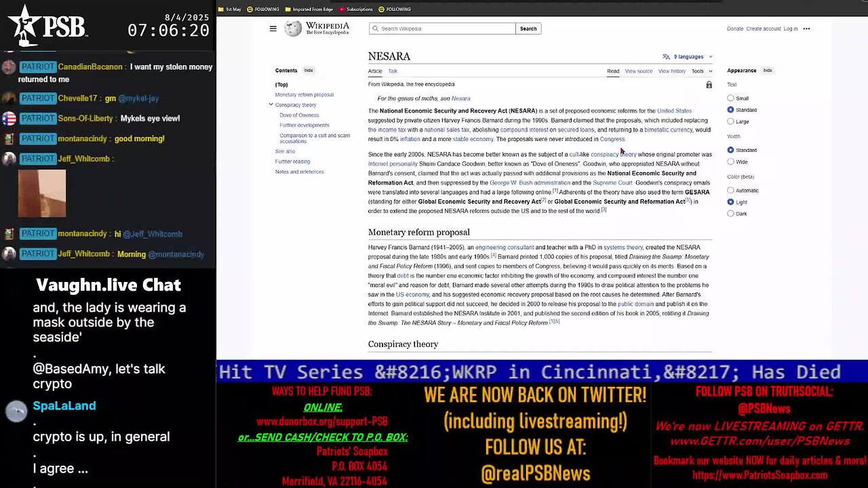Open the three-dot personal tools menu
This screenshot has width=868, height=488.
tap(806, 28)
